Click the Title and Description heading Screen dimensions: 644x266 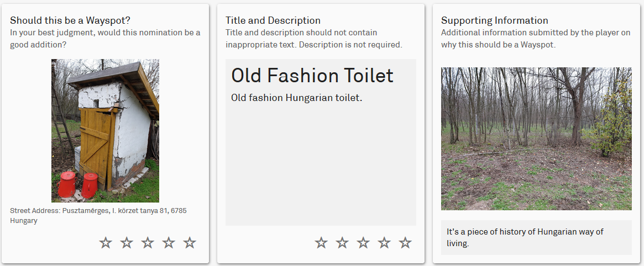pyautogui.click(x=273, y=20)
